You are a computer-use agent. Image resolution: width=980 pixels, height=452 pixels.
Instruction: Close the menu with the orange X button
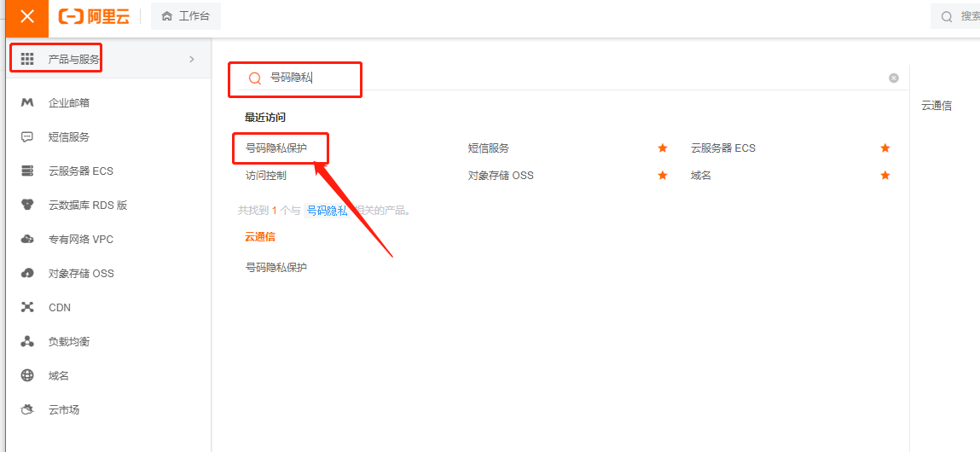27,17
